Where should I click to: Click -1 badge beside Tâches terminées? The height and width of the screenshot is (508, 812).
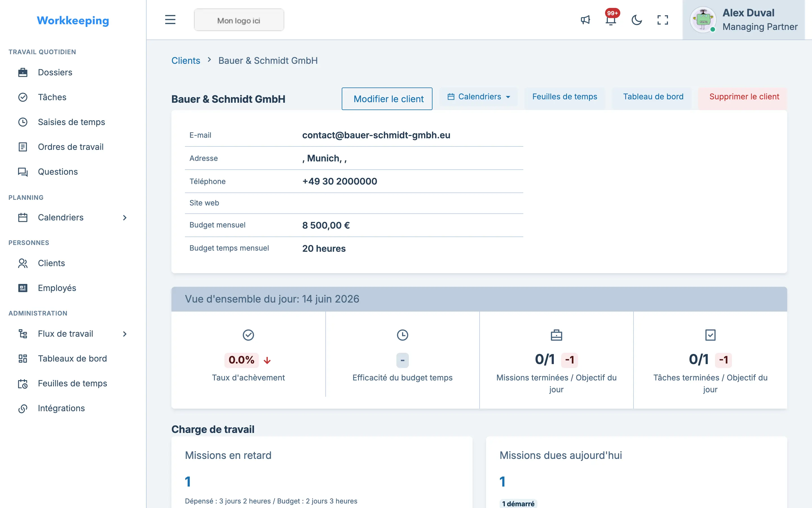click(723, 360)
